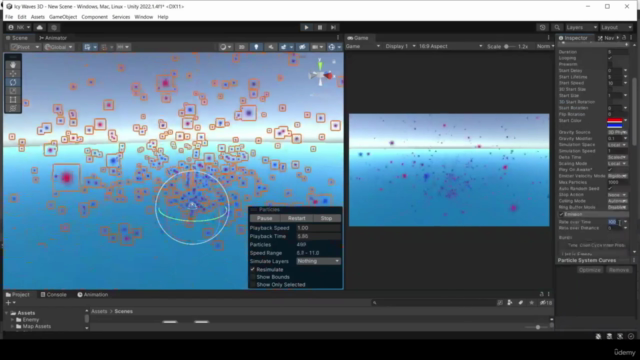This screenshot has width=640, height=360.
Task: Click the Playback Speed field
Action: tap(318, 228)
